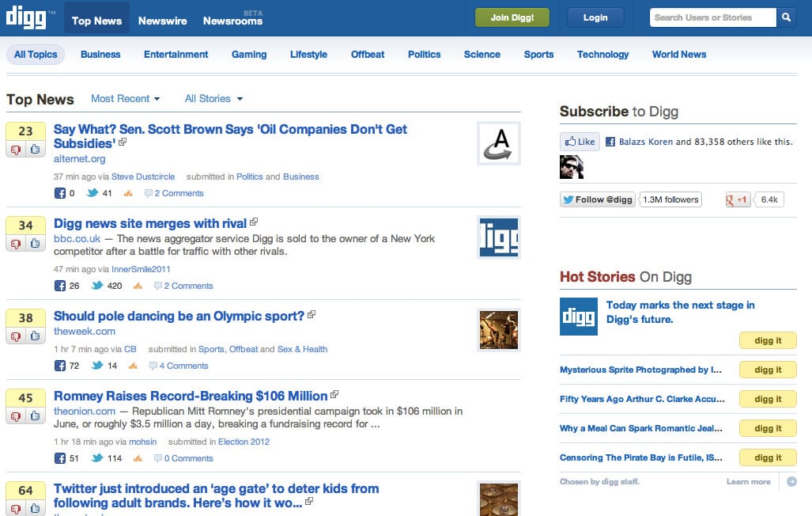Open external link icon beside Digg merges headline
Screen dimensions: 812x516
(x=254, y=222)
